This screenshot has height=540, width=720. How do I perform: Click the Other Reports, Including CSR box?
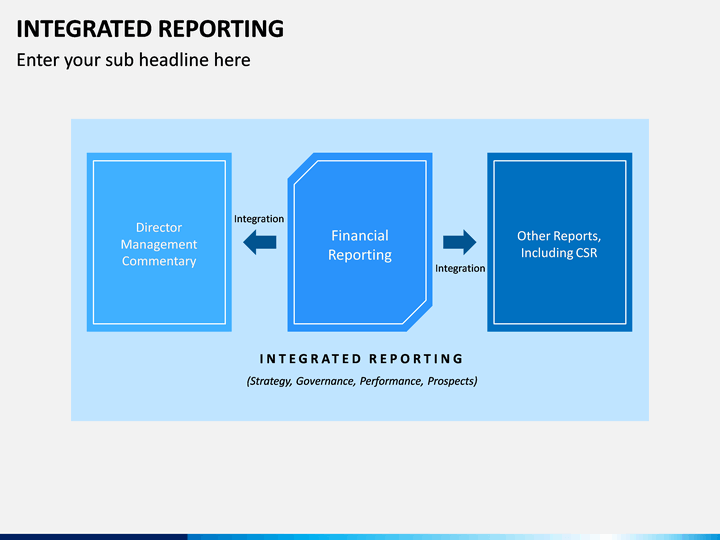(x=560, y=242)
